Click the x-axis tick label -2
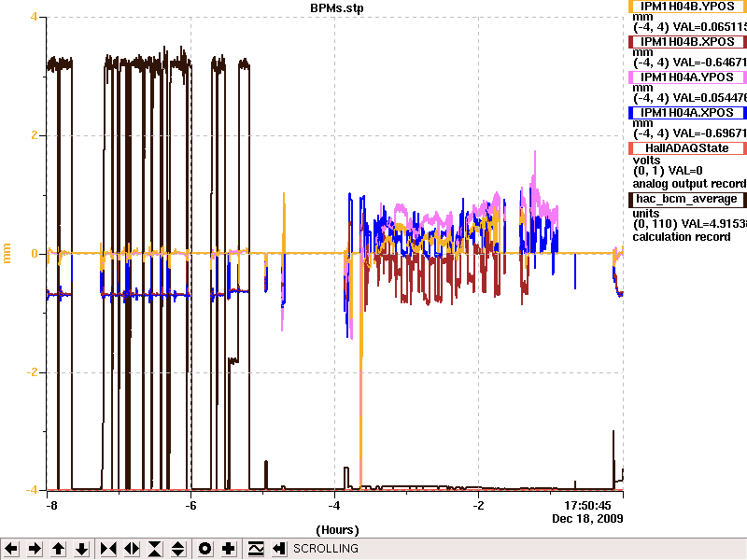Image resolution: width=747 pixels, height=560 pixels. pos(478,506)
